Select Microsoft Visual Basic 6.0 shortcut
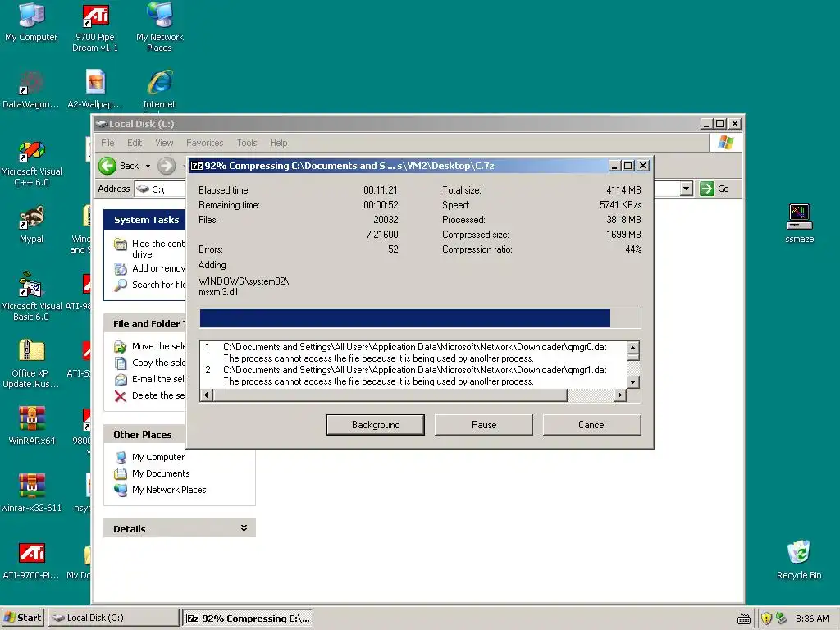This screenshot has width=840, height=630. coord(31,296)
